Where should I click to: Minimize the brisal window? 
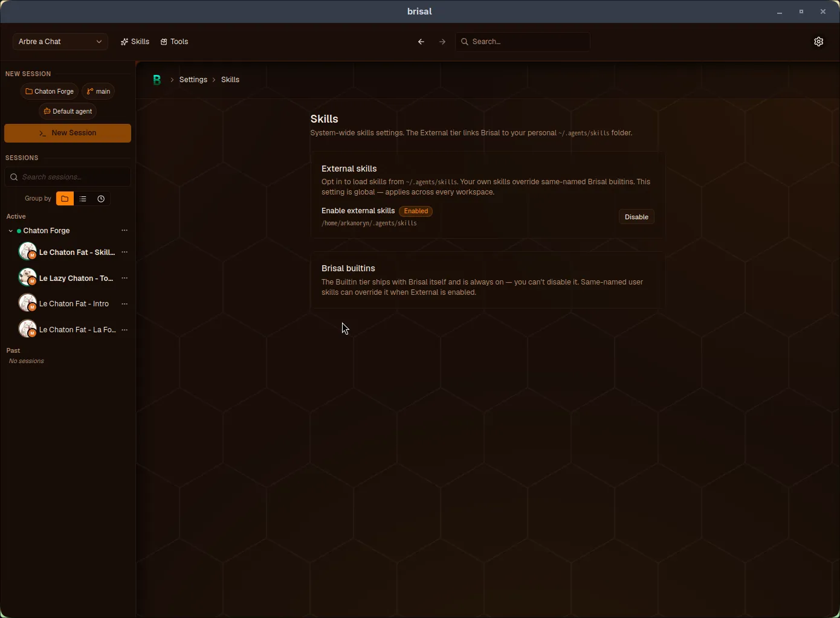pyautogui.click(x=780, y=11)
